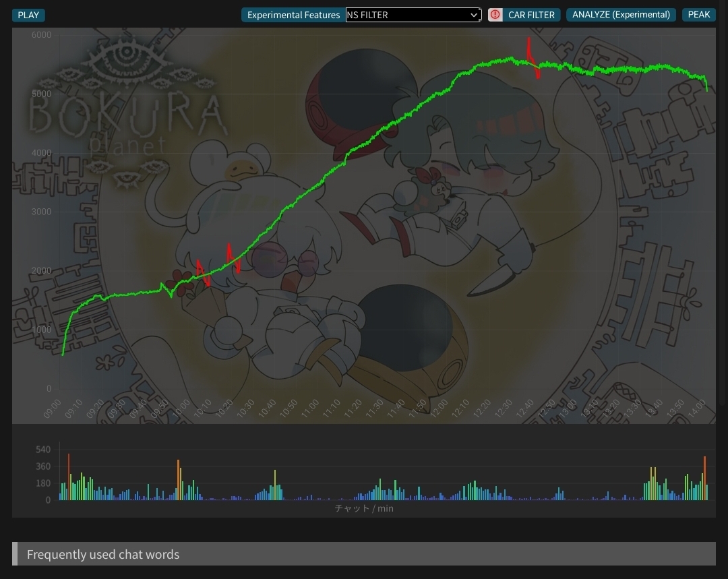Click the ANALYZE (Experimental) button
This screenshot has height=579, width=728.
point(621,14)
